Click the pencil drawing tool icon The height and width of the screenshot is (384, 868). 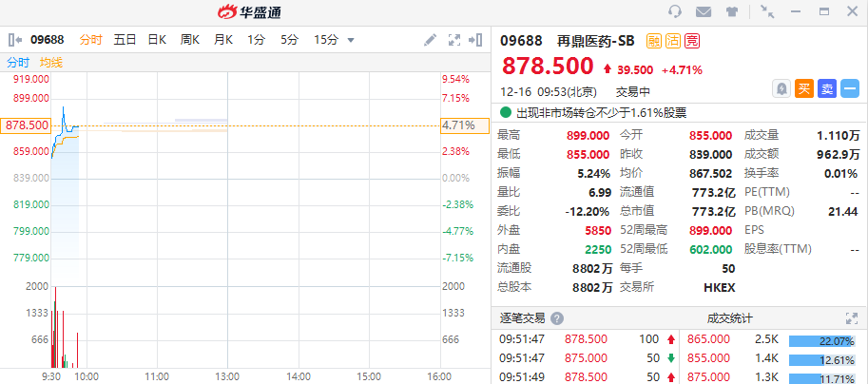[x=431, y=40]
